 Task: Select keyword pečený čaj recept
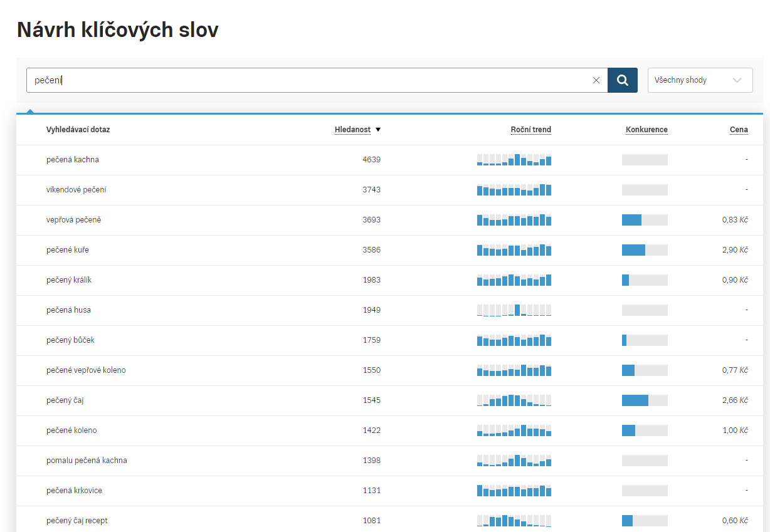(77, 521)
